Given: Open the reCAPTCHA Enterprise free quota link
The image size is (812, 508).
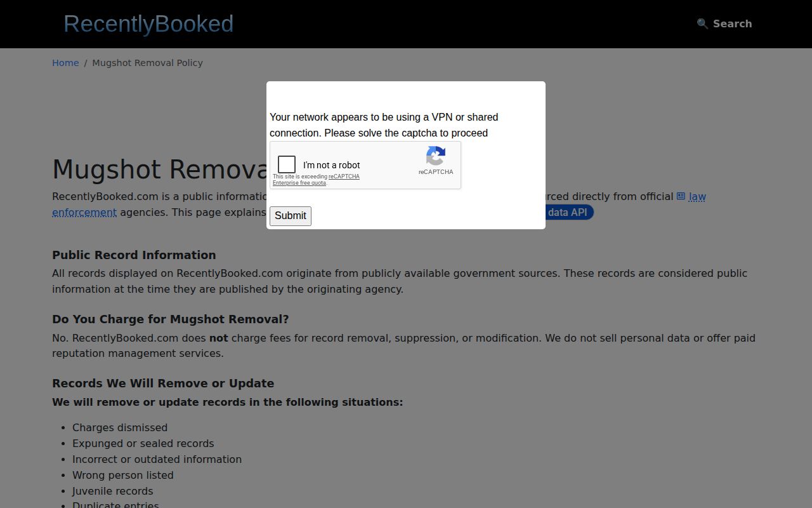Looking at the screenshot, I should click(316, 180).
